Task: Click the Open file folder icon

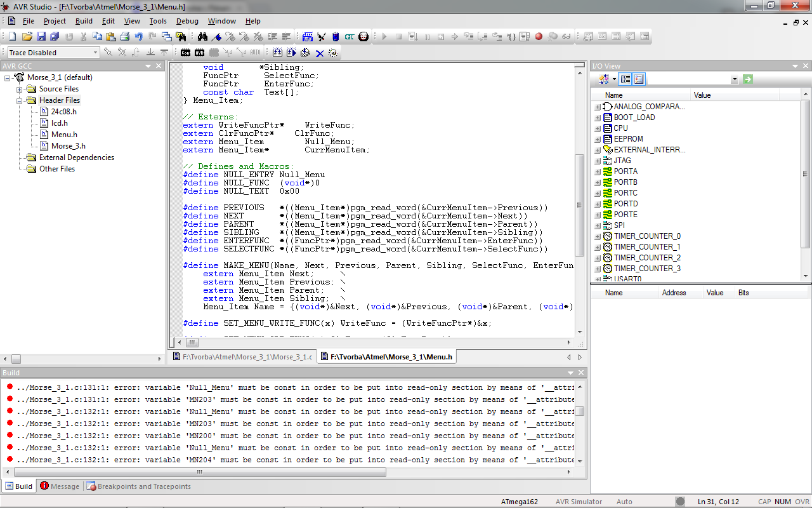Action: pos(27,36)
